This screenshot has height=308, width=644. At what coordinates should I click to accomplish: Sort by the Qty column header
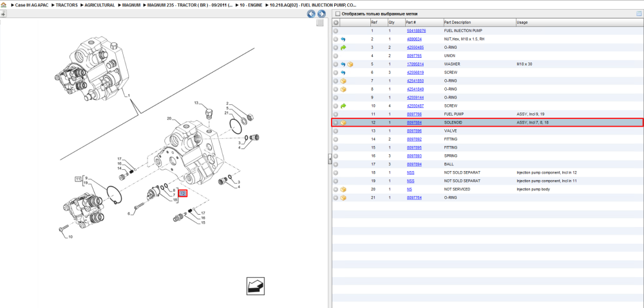391,22
